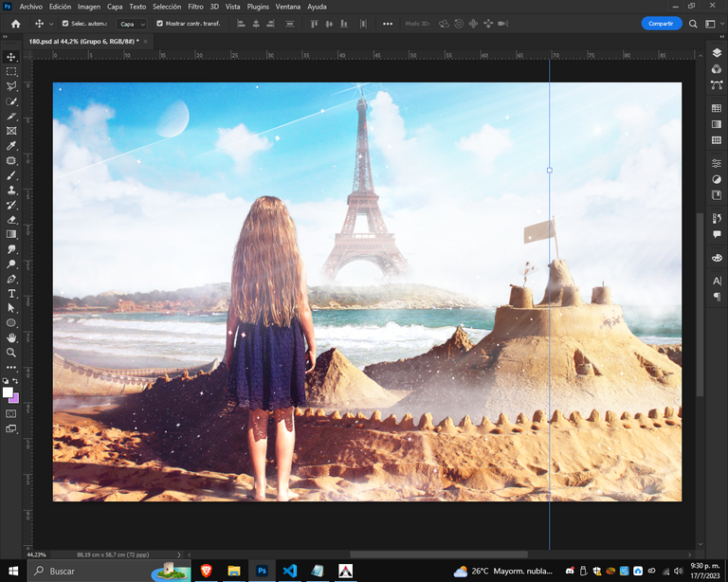
Task: Open the Libraries panel icon
Action: (717, 195)
